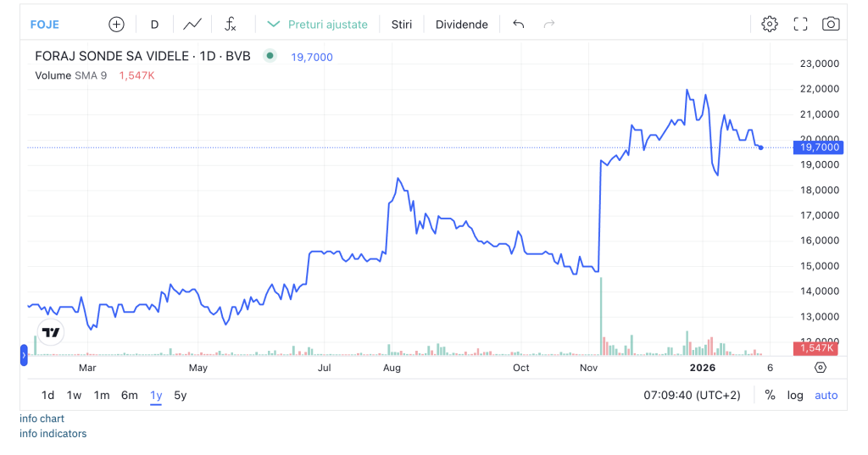Toggle auto scale mode

[x=826, y=395]
